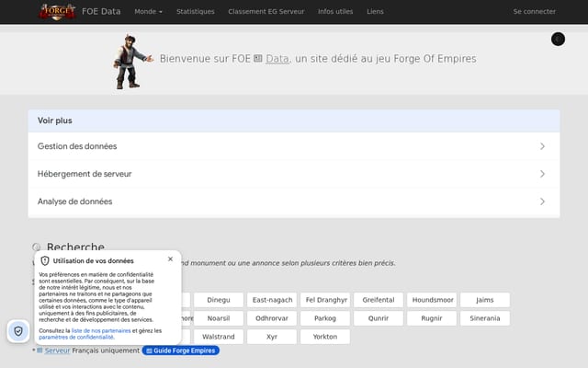Select the East-nagach world

(x=272, y=300)
